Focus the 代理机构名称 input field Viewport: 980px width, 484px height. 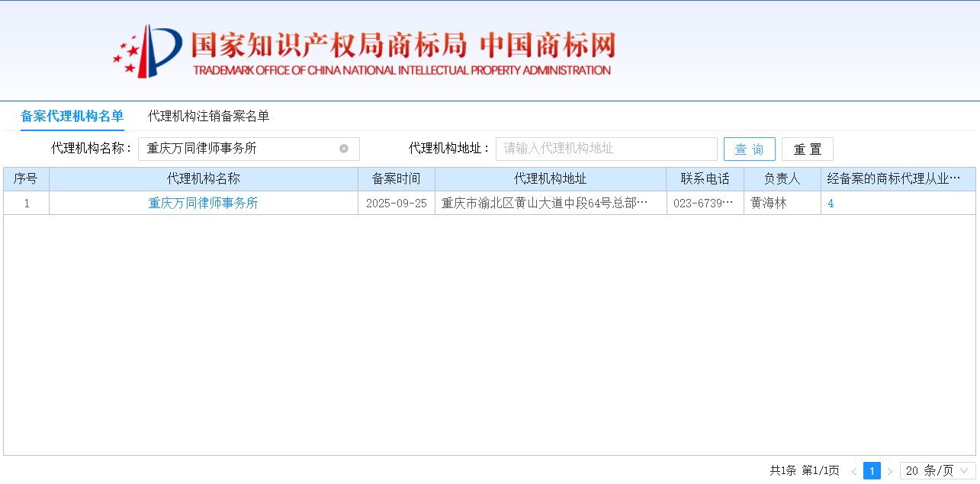[x=240, y=149]
